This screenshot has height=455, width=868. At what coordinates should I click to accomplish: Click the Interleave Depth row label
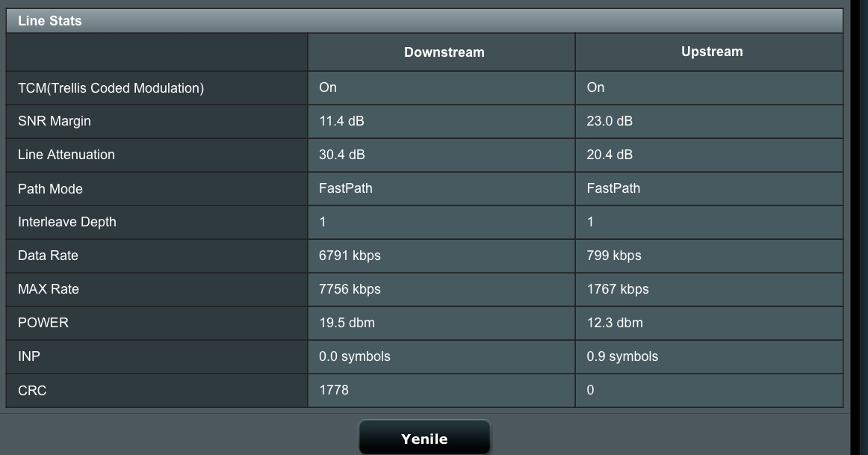click(67, 222)
